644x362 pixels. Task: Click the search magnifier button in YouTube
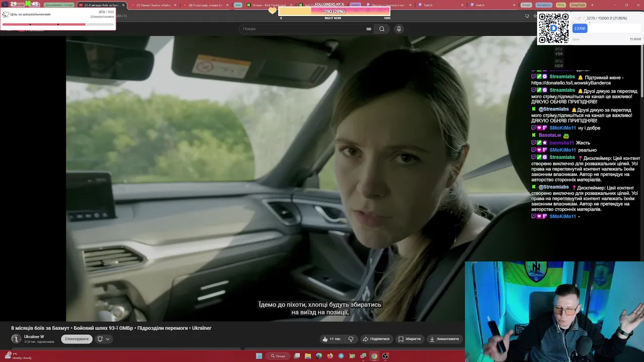point(382,29)
